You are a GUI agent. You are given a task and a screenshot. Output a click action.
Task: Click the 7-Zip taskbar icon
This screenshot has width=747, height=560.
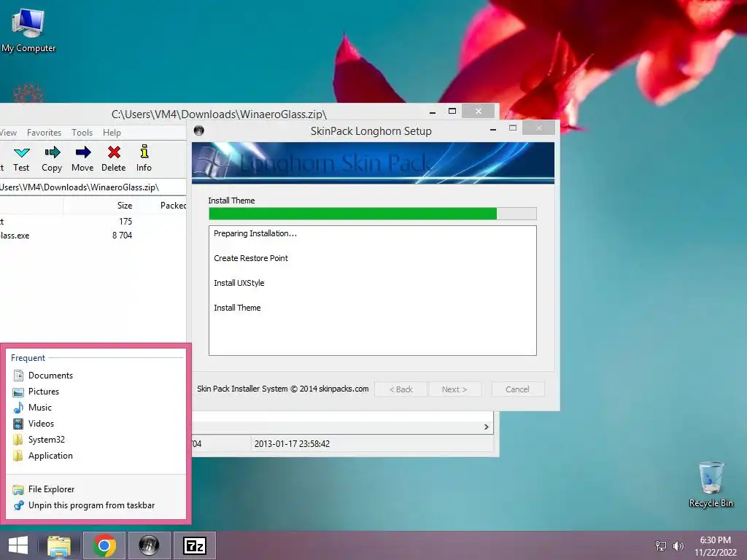pos(195,545)
